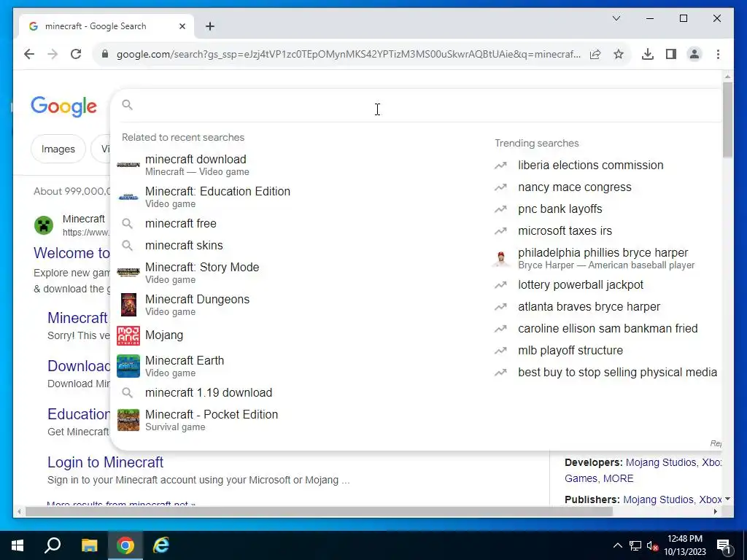The width and height of the screenshot is (747, 560).
Task: Click the muted volume tray icon
Action: 653,546
